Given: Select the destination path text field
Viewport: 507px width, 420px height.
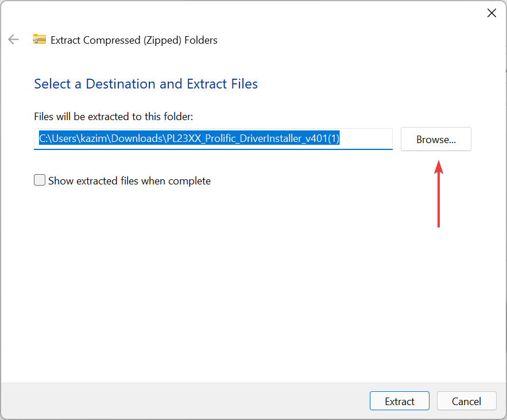Looking at the screenshot, I should (214, 138).
